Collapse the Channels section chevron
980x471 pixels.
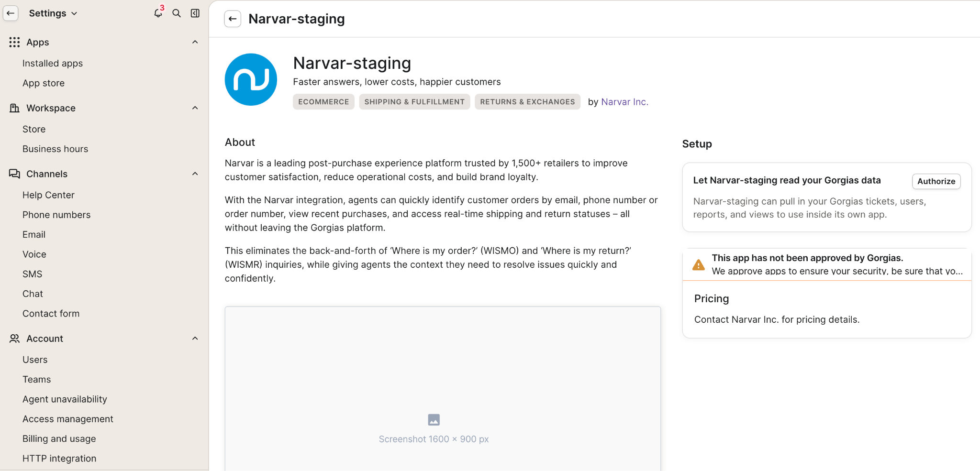195,174
